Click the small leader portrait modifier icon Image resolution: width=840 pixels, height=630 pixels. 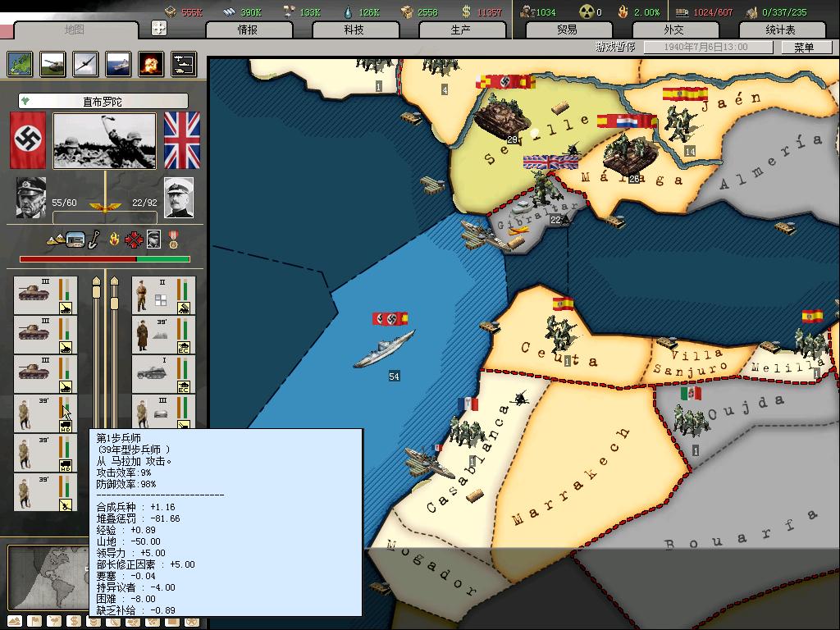[x=153, y=240]
